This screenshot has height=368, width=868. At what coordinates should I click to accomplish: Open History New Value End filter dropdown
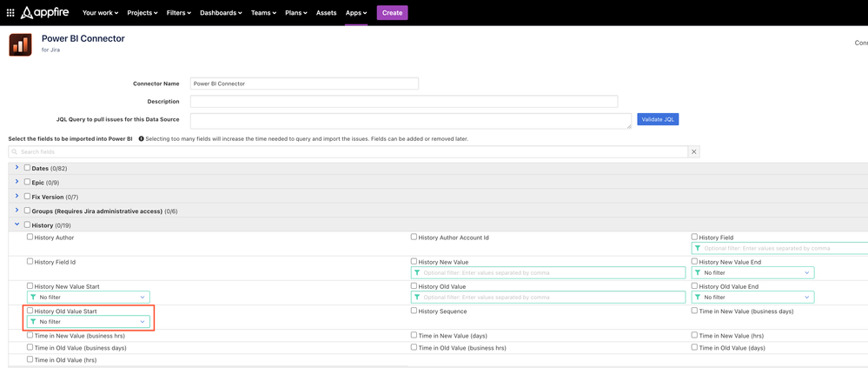(752, 272)
